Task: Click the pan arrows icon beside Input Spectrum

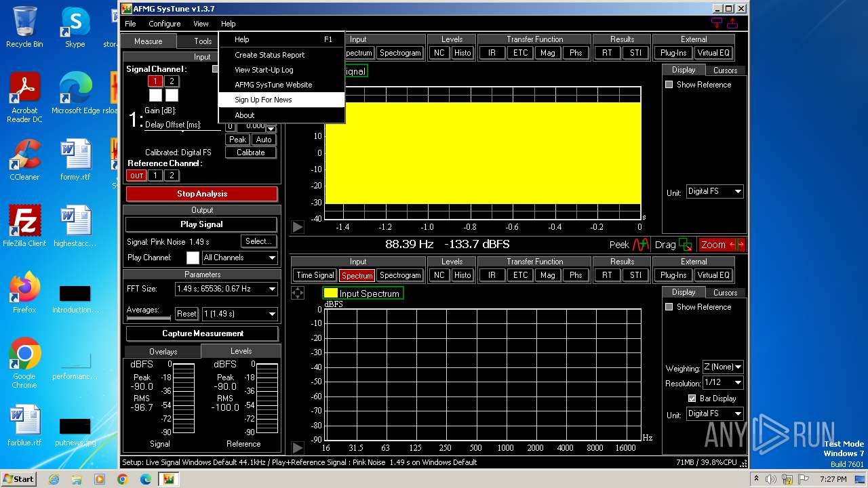Action: pos(298,293)
